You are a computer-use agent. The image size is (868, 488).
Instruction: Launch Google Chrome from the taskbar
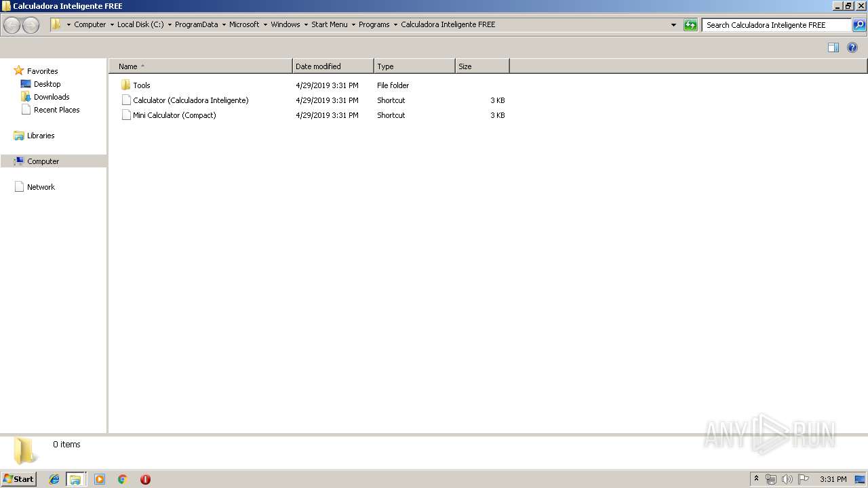point(123,479)
